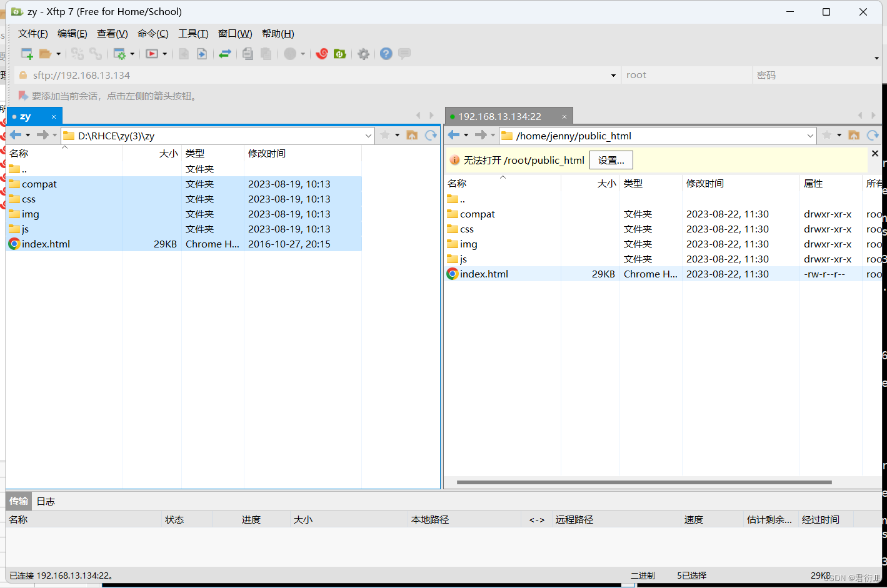Click the 设置... button in warning bar
Viewport: 887px width, 588px height.
coord(611,160)
